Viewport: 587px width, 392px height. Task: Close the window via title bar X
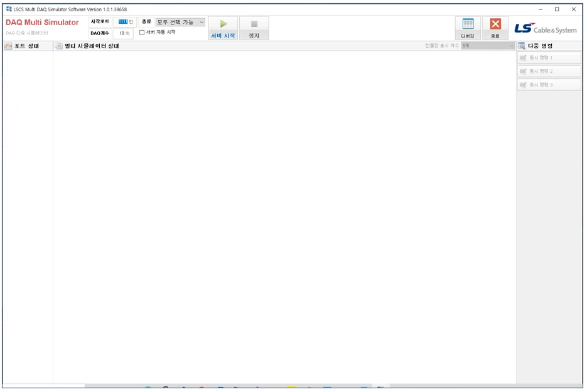coord(574,9)
